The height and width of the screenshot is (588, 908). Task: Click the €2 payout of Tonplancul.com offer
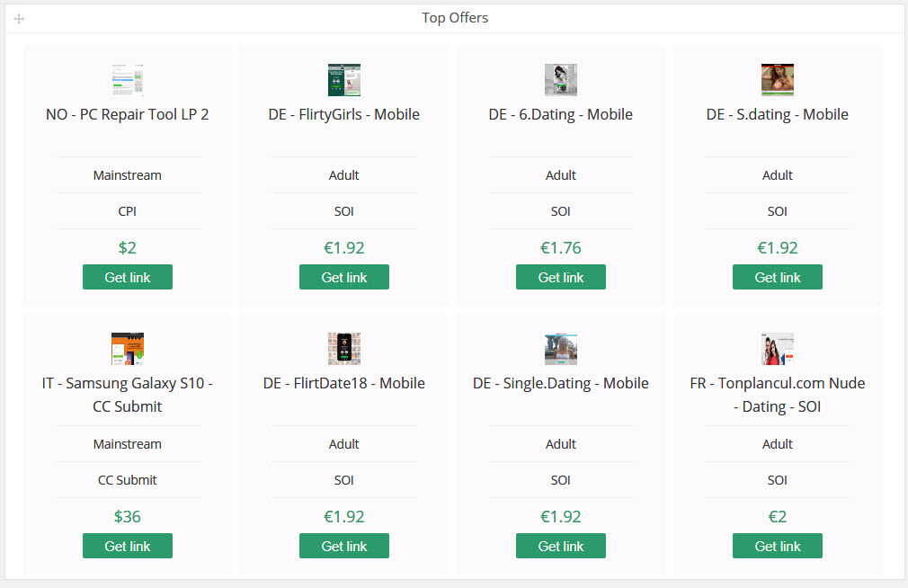coord(777,516)
